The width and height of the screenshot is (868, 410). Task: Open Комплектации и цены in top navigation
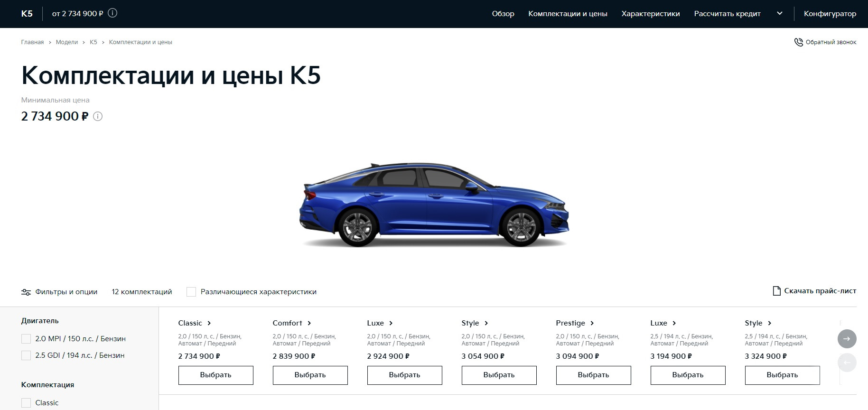(568, 14)
